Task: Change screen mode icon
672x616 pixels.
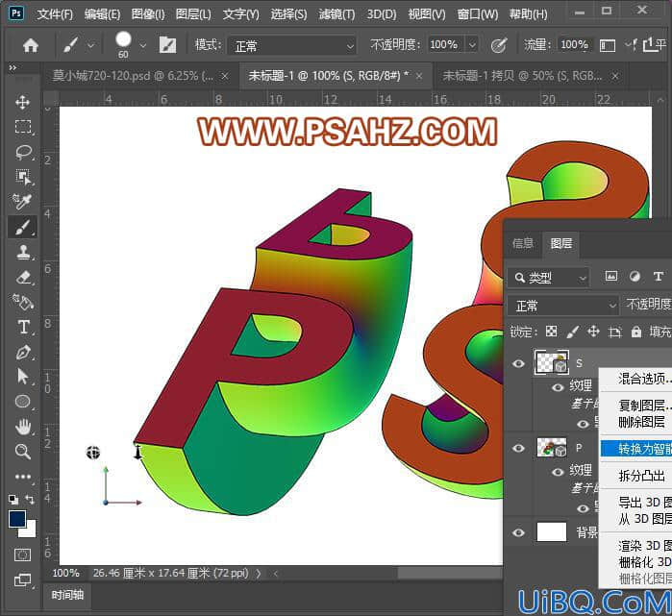Action: click(x=22, y=580)
